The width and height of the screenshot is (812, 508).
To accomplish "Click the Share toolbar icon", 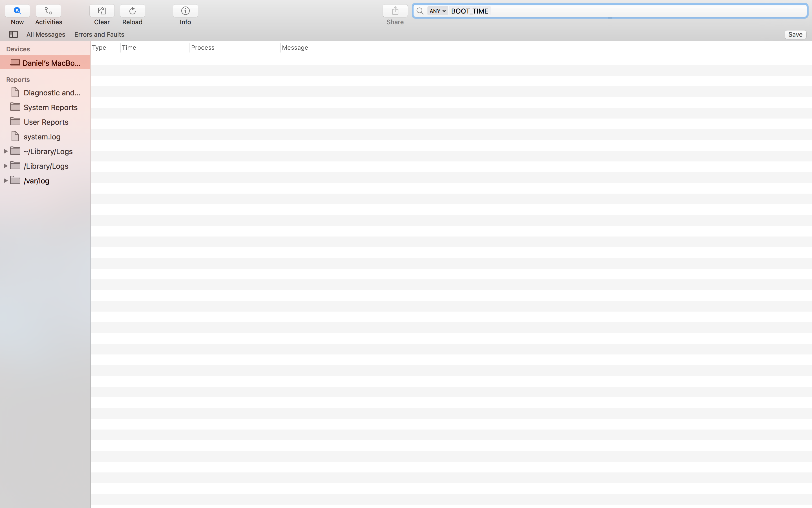I will [x=395, y=11].
